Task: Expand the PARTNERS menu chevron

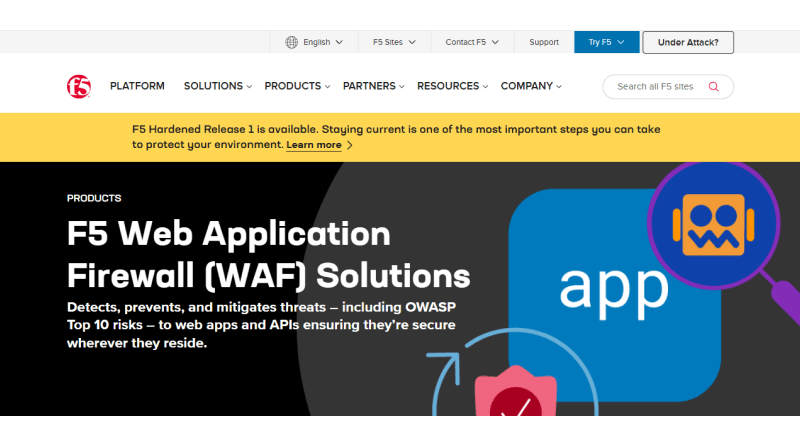Action: (402, 87)
